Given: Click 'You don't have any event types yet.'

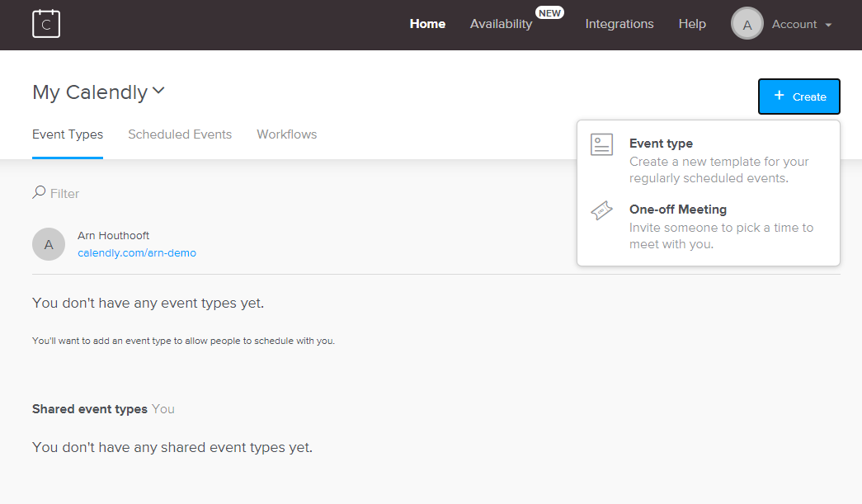Looking at the screenshot, I should pos(148,304).
